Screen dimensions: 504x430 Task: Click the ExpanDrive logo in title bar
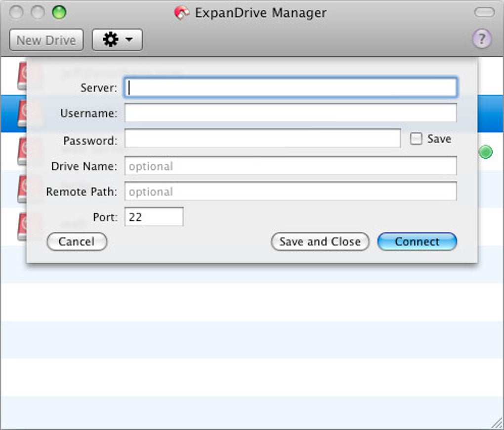pyautogui.click(x=182, y=13)
